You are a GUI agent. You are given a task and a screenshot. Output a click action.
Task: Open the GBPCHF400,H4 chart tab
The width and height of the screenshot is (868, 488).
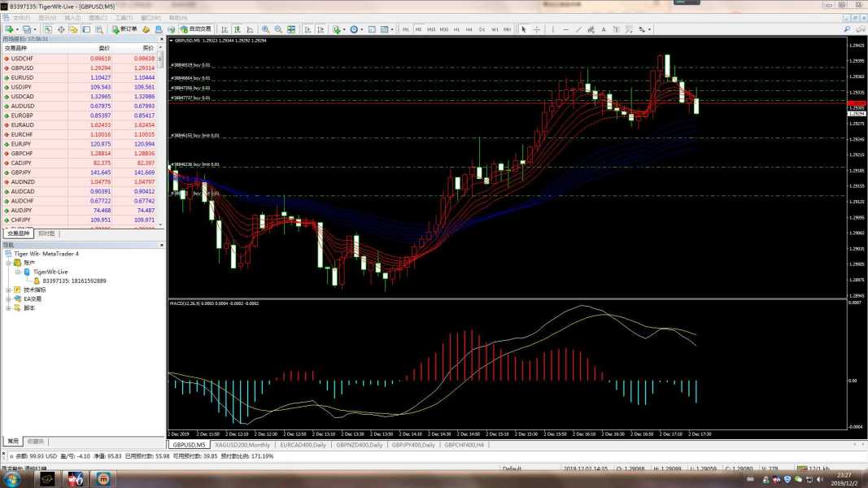(464, 445)
